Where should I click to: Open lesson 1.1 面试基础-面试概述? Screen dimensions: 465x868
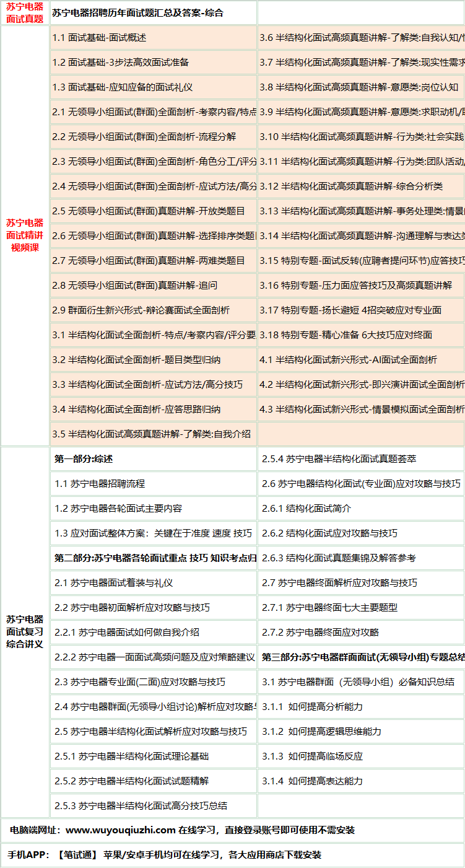coord(99,37)
